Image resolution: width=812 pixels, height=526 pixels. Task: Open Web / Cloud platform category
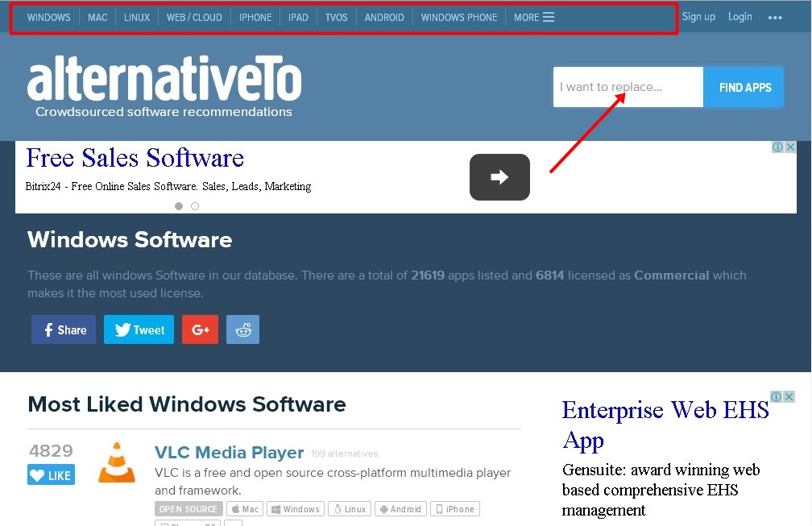(x=194, y=18)
